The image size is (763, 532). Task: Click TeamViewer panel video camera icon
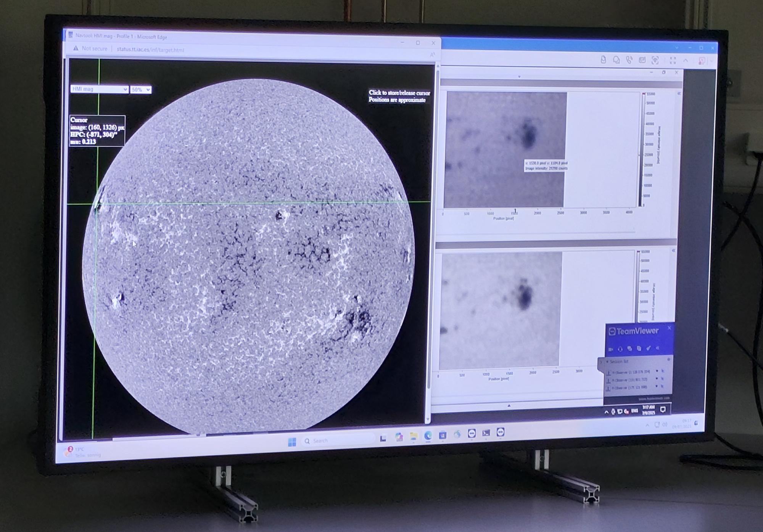(x=610, y=349)
